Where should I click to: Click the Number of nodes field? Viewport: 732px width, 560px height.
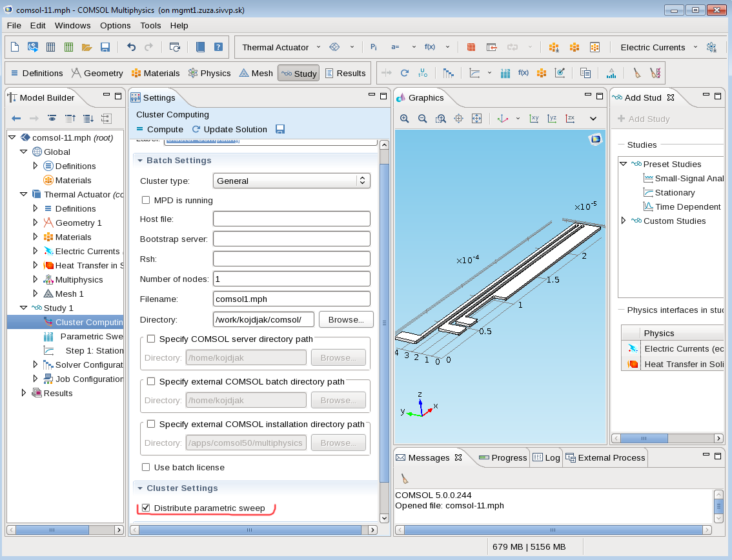click(x=291, y=279)
